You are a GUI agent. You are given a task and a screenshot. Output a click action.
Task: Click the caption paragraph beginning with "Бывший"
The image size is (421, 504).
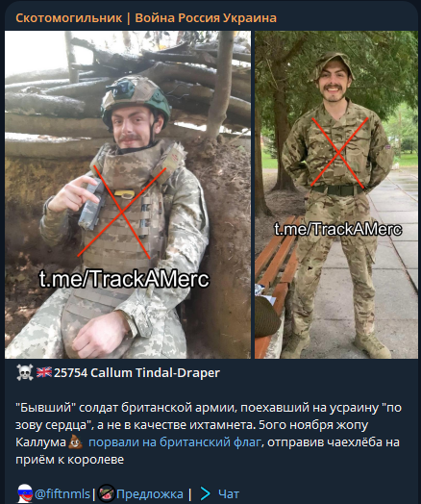point(209,434)
